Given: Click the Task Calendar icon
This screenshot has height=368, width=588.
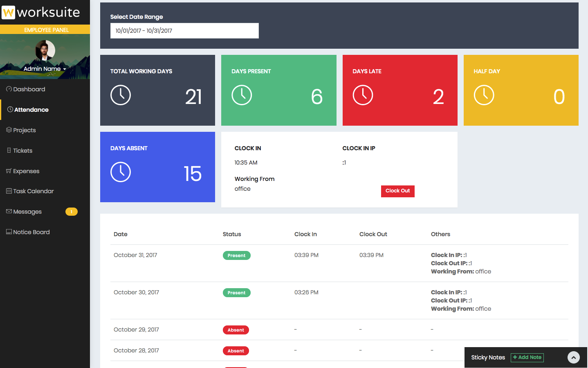Looking at the screenshot, I should click(x=9, y=191).
